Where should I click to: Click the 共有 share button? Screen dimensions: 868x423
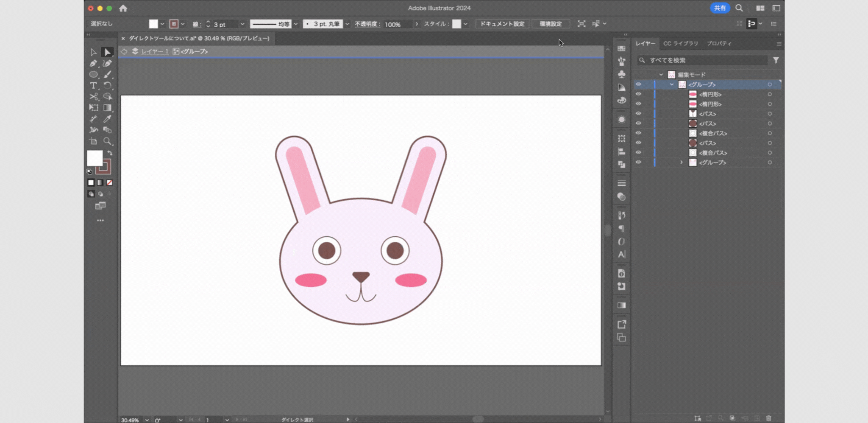[719, 8]
